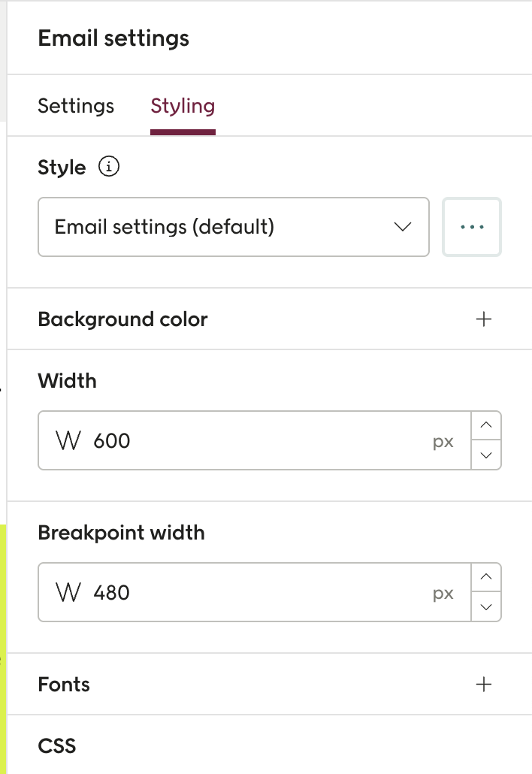Image resolution: width=532 pixels, height=774 pixels.
Task: Click inside the Width input field
Action: coord(225,440)
